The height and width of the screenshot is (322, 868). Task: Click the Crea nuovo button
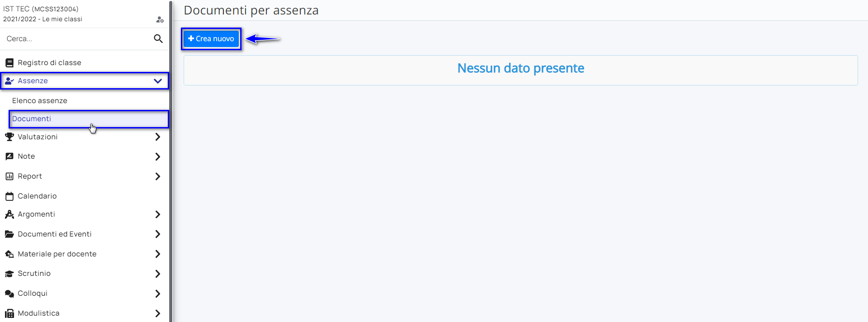[x=211, y=39]
